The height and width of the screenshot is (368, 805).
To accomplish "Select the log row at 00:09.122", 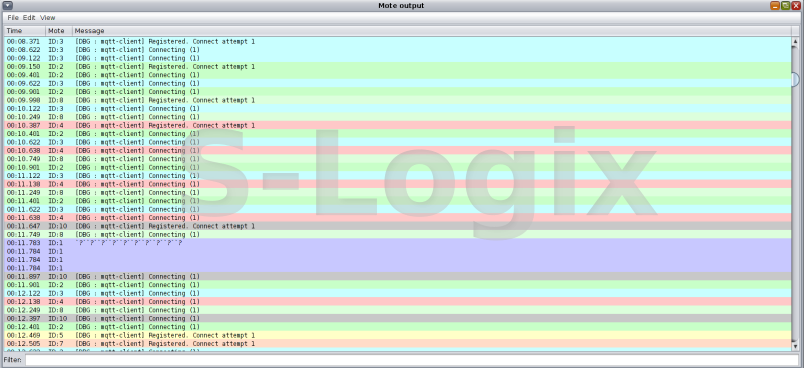I will pyautogui.click(x=397, y=58).
